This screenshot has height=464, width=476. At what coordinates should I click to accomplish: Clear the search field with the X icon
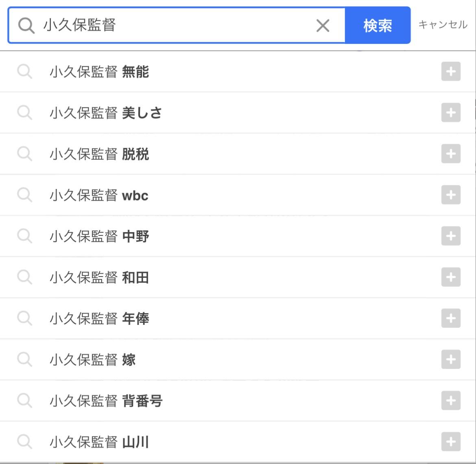pos(323,26)
